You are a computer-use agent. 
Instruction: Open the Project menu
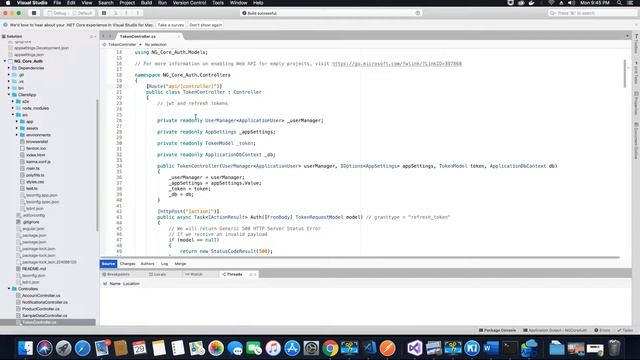127,3
